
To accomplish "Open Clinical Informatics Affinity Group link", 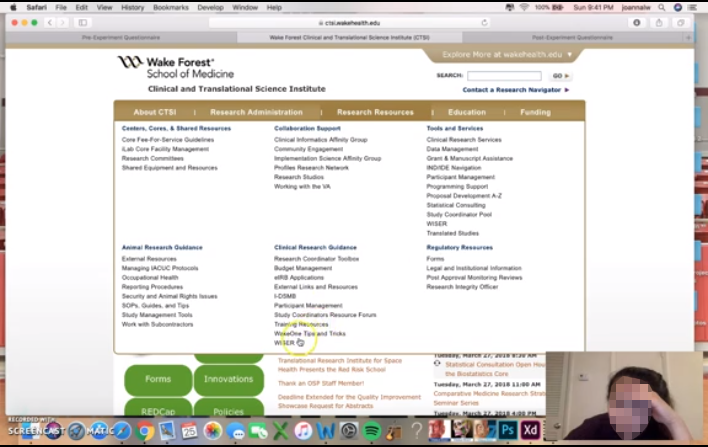I will pyautogui.click(x=321, y=140).
